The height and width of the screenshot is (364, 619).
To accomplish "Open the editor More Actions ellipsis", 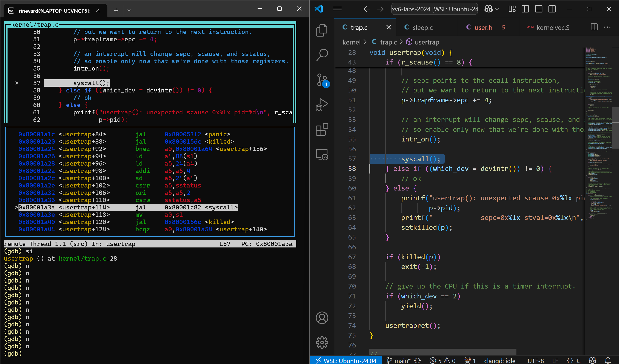I will [607, 27].
